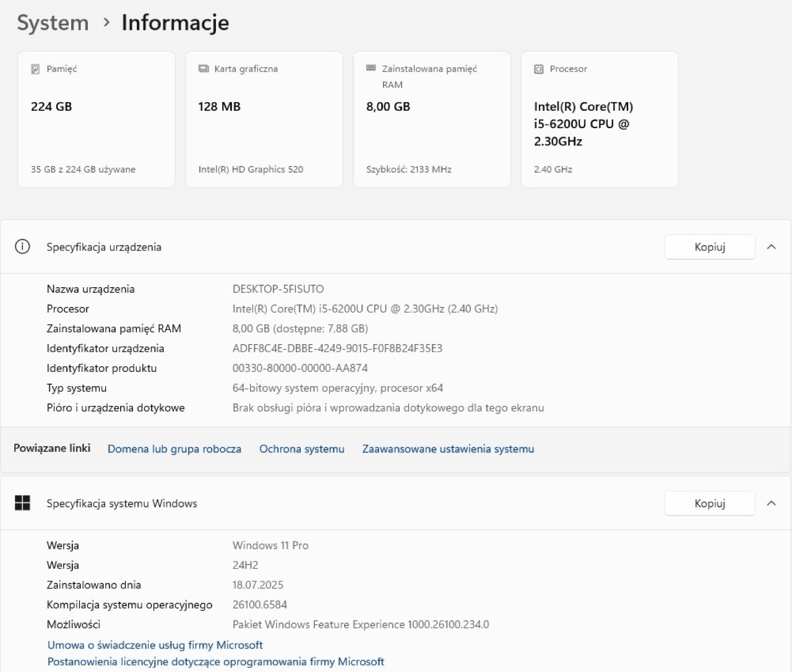Go back to System in breadcrumb

pyautogui.click(x=53, y=23)
